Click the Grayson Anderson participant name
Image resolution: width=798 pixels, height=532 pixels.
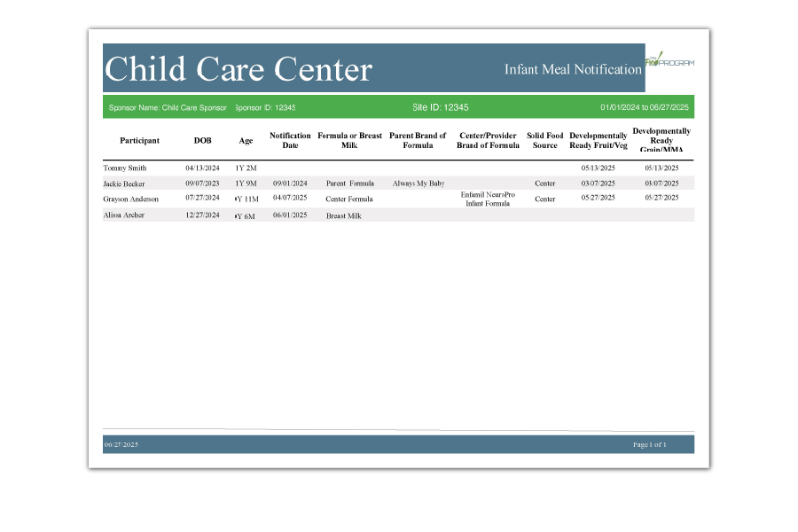(131, 199)
